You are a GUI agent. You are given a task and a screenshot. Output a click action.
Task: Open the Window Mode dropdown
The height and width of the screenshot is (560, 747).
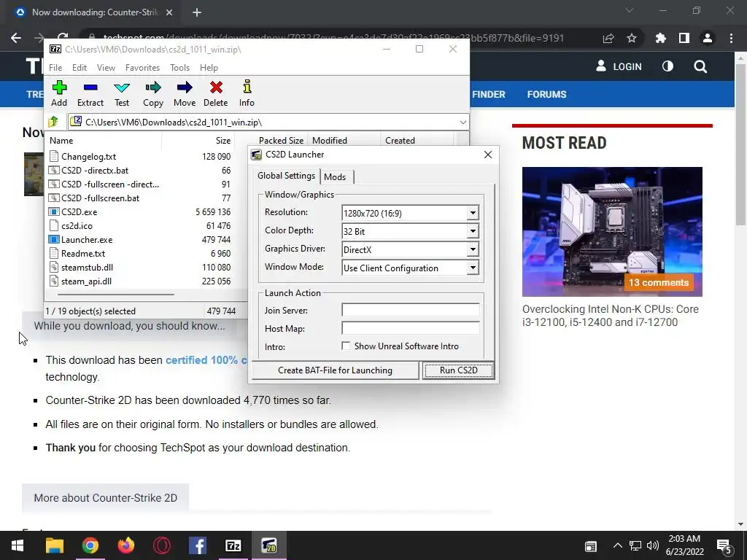(473, 268)
